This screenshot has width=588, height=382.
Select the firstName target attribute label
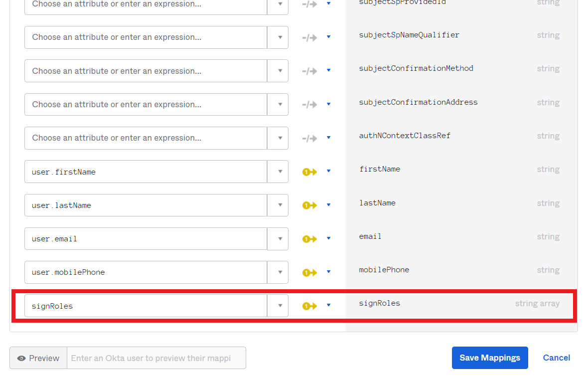[x=380, y=169]
